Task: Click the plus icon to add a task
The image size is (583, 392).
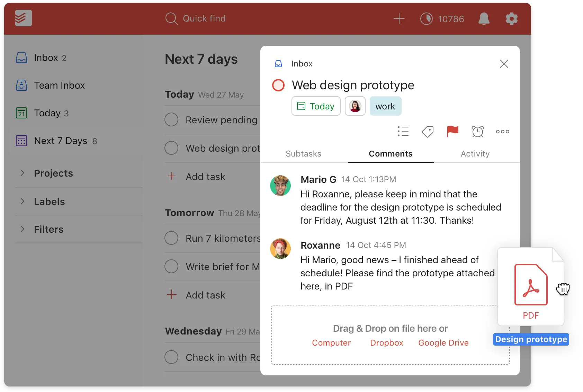Action: tap(399, 18)
